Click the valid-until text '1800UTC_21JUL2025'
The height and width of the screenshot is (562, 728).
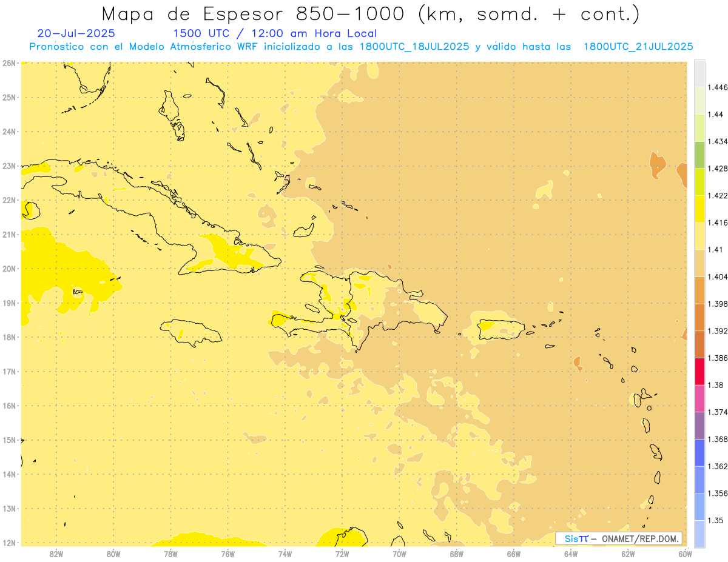tap(638, 47)
